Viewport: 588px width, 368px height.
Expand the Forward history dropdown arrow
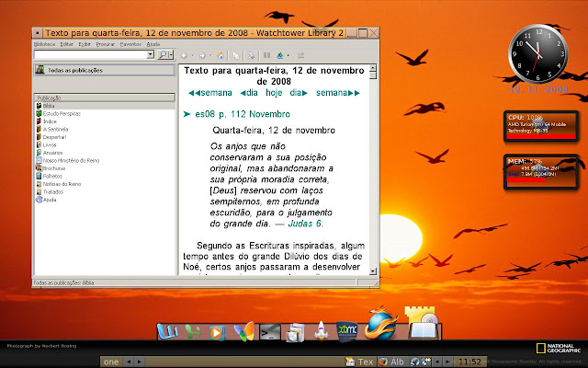click(210, 55)
